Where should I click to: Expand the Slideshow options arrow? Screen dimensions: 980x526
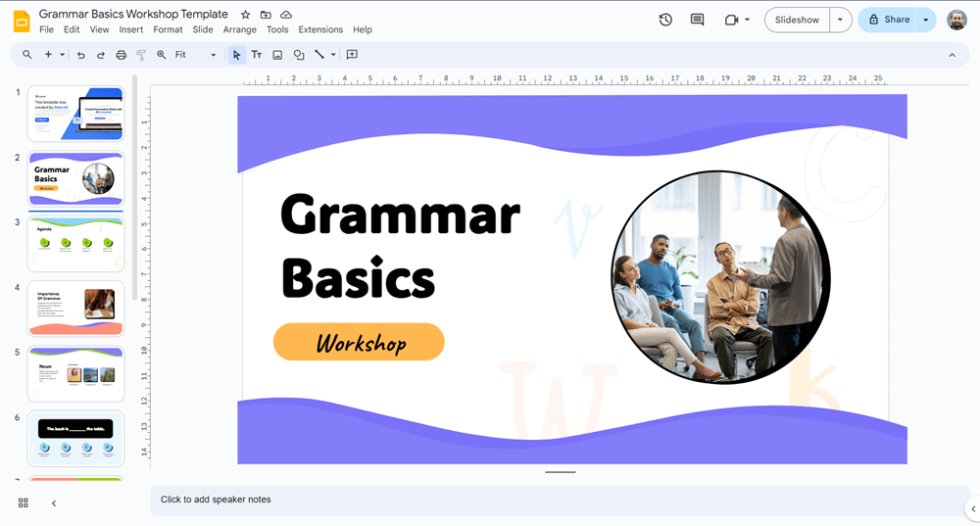[x=840, y=20]
